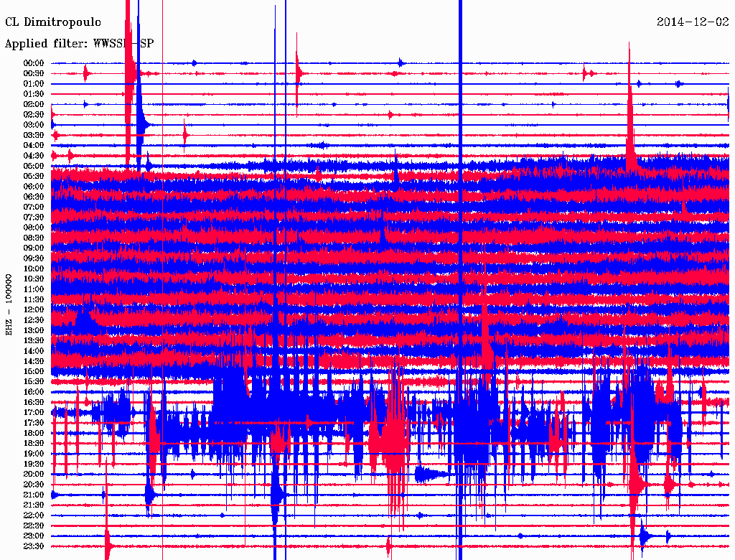Select the 06:00 time label

34,186
